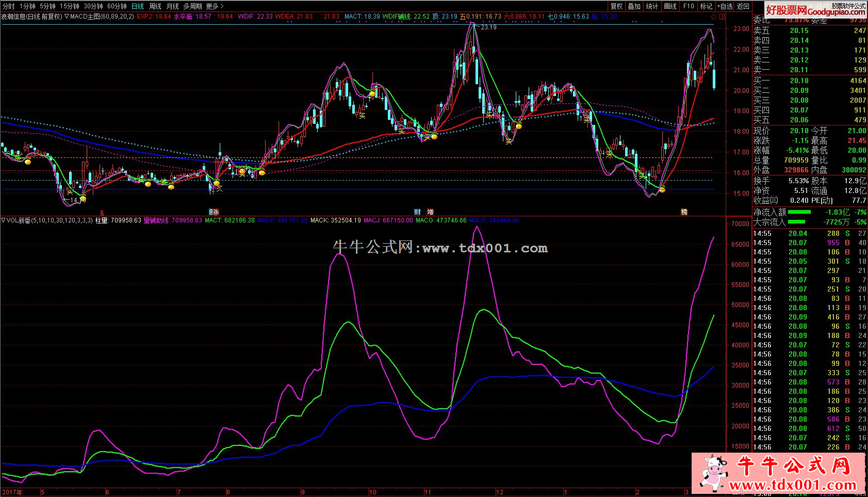Image resolution: width=868 pixels, height=497 pixels.
Task: Click the WDIF: 22.33 indicator label
Action: (x=255, y=16)
